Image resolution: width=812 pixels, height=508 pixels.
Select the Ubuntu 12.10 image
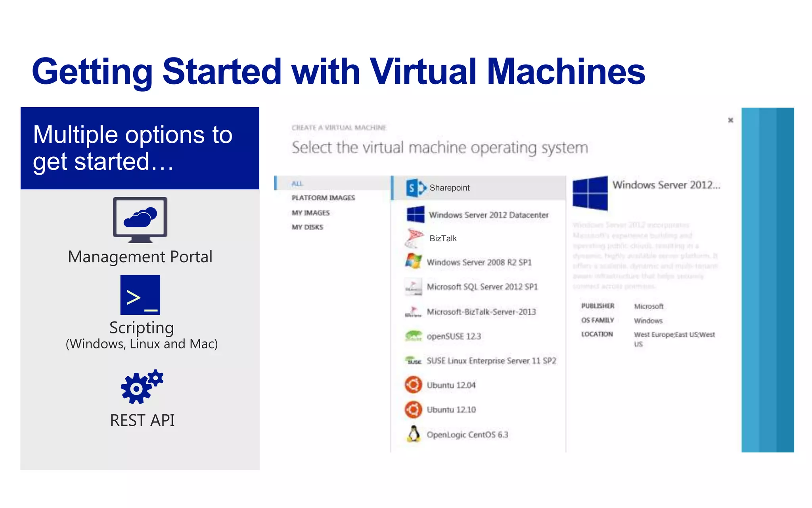coord(451,410)
